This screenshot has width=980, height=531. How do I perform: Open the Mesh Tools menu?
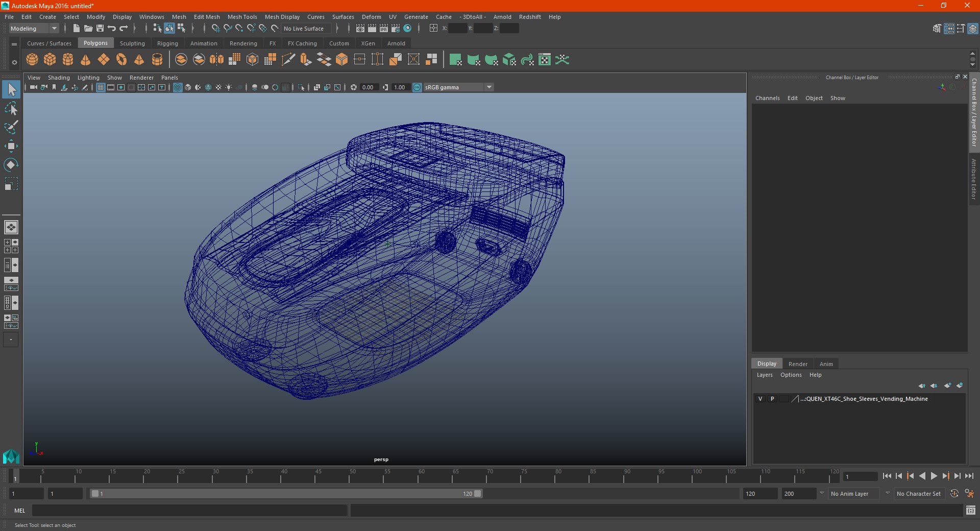tap(242, 17)
